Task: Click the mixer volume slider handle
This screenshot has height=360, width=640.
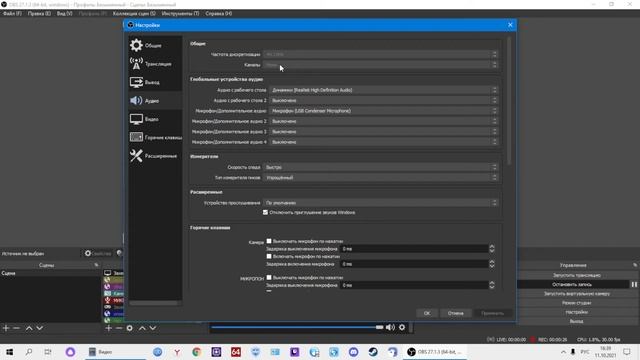Action: pos(380,327)
